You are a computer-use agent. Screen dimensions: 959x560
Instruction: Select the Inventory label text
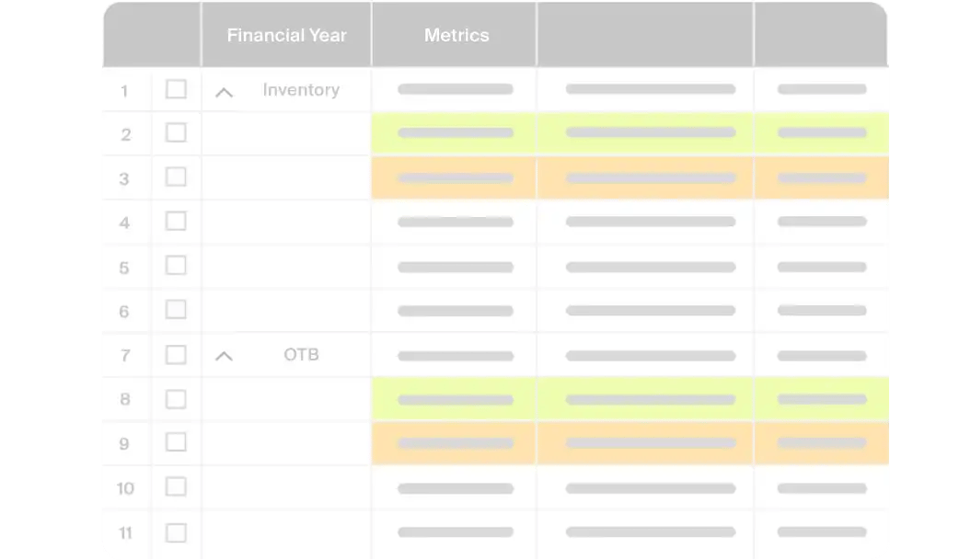pos(300,89)
